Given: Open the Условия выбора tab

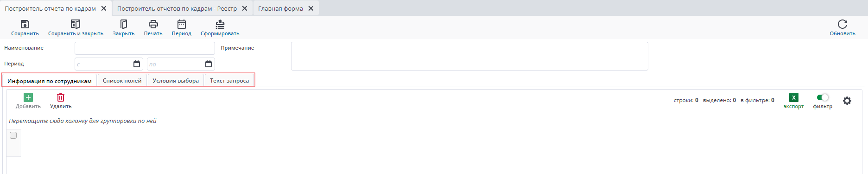Looking at the screenshot, I should (176, 81).
